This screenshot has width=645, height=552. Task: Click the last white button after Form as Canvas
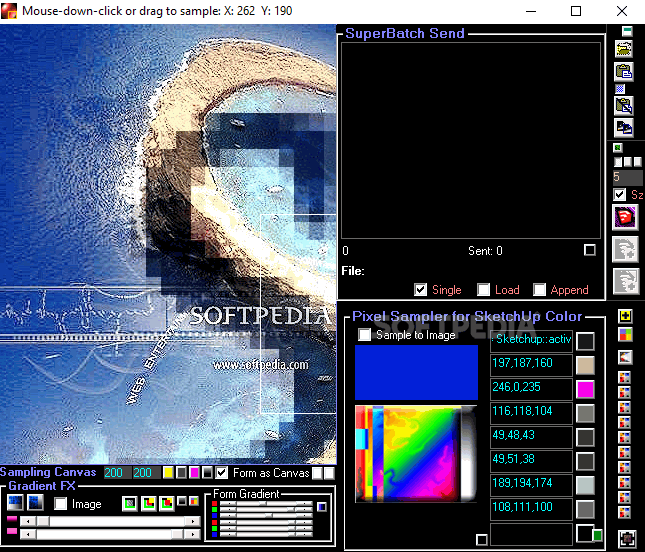click(x=329, y=473)
